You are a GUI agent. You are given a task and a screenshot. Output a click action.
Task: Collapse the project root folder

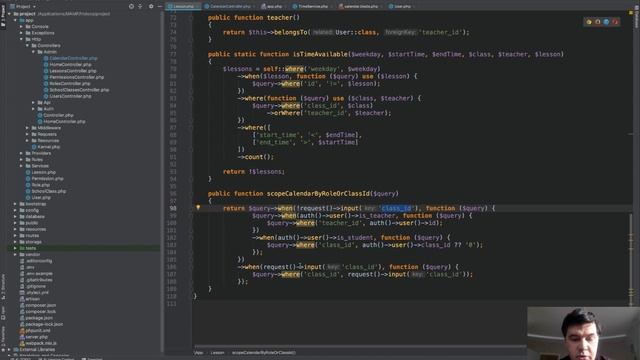click(9, 14)
